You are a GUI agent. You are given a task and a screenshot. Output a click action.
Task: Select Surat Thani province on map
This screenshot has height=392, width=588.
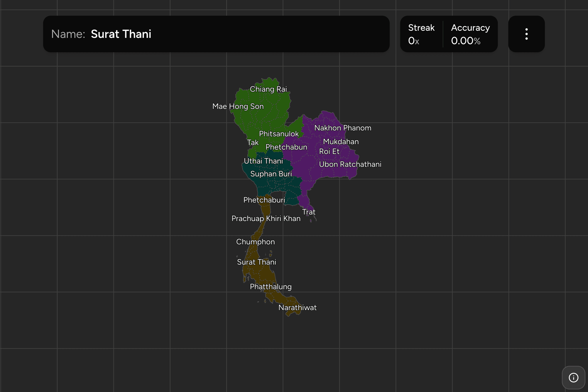tap(257, 262)
